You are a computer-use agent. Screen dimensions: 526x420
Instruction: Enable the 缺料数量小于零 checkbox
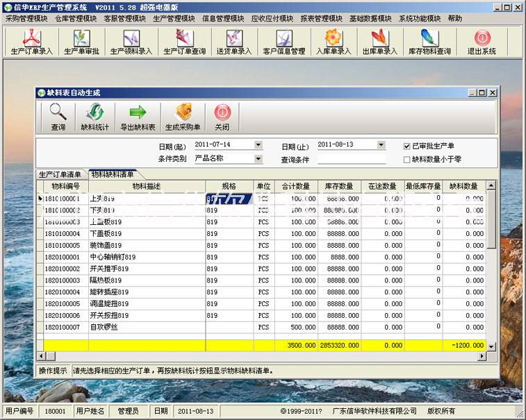[x=407, y=159]
